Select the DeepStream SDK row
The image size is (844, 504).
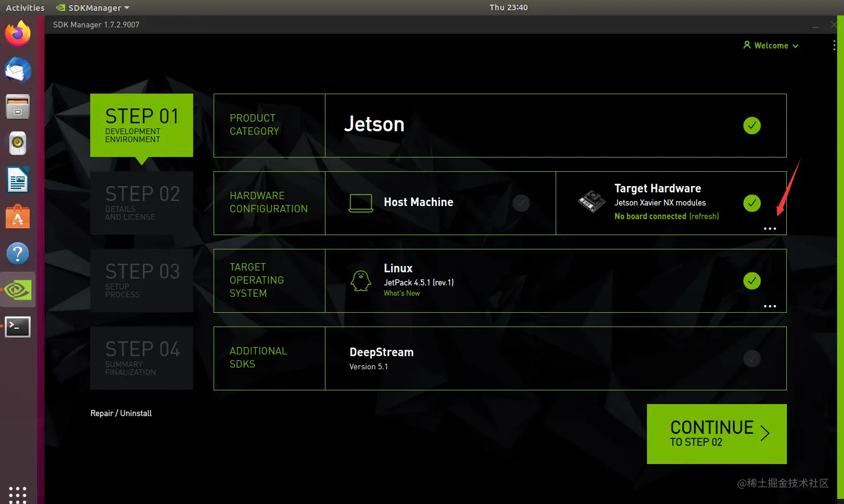pos(556,358)
